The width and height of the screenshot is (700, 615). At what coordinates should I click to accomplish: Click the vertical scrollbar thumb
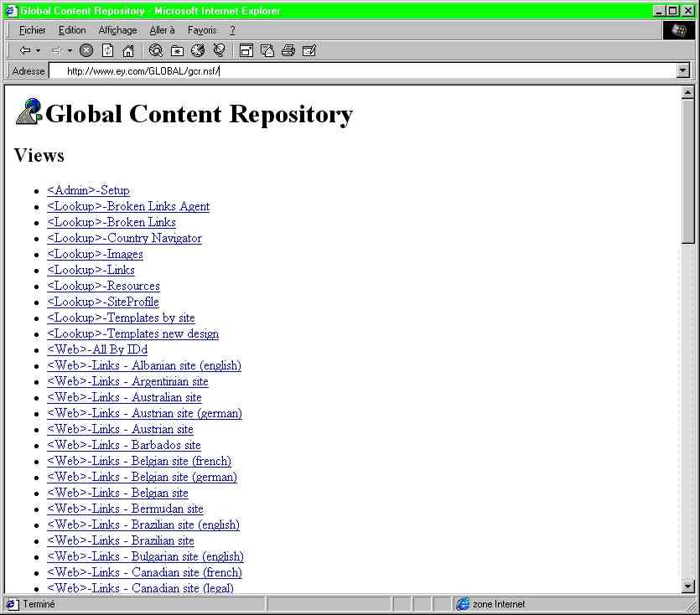click(x=687, y=171)
